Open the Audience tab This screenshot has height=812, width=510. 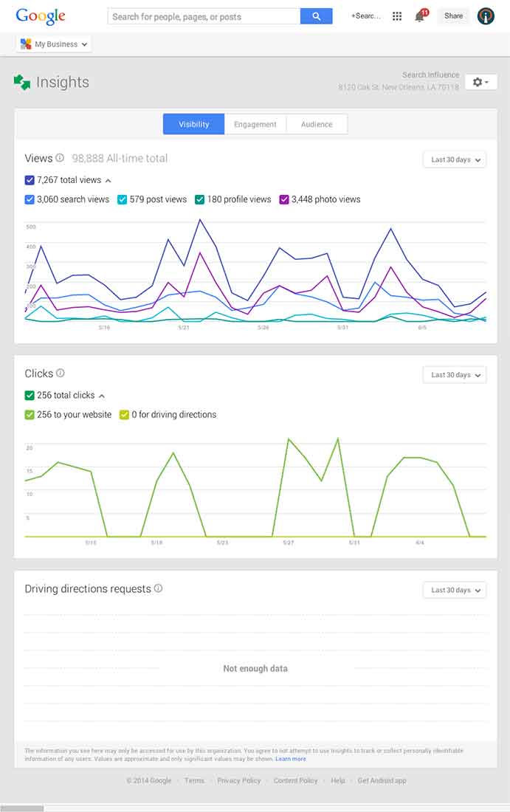(317, 124)
